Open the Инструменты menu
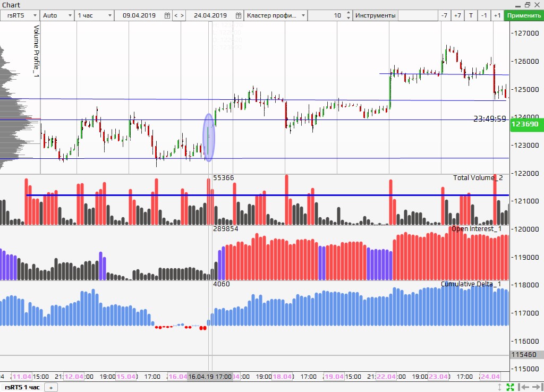 376,15
